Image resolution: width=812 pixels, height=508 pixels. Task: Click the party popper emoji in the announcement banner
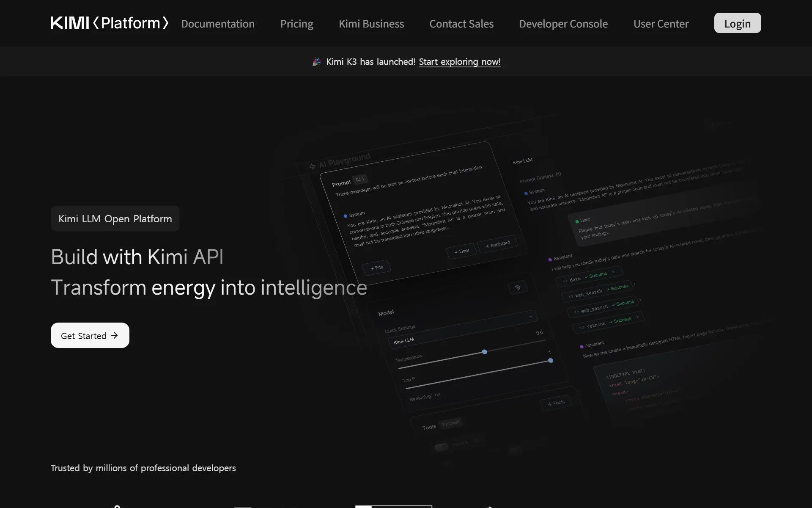click(x=317, y=62)
